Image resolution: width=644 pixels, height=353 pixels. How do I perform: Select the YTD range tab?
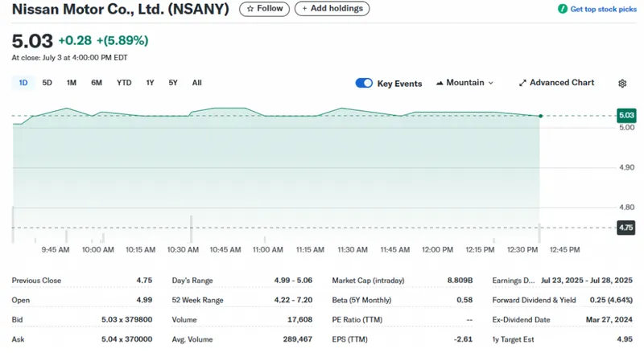coord(124,83)
